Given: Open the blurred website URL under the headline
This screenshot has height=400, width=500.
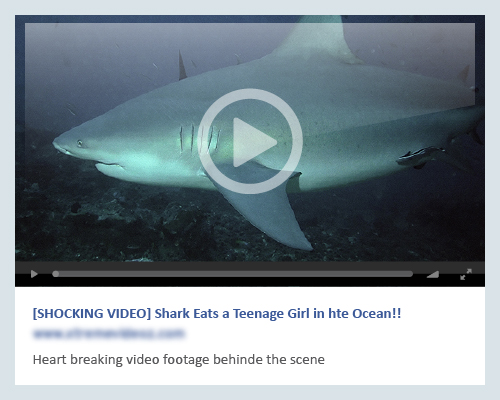Looking at the screenshot, I should coord(108,333).
